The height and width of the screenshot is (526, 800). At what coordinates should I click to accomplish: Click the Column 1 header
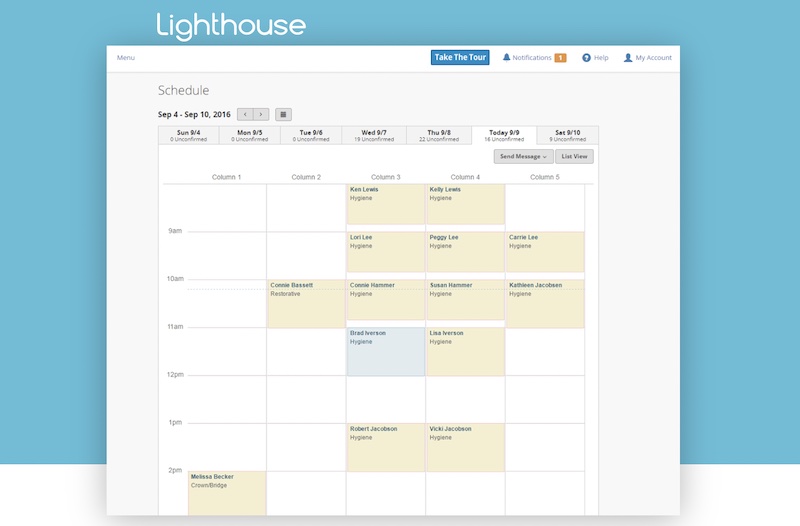(227, 177)
